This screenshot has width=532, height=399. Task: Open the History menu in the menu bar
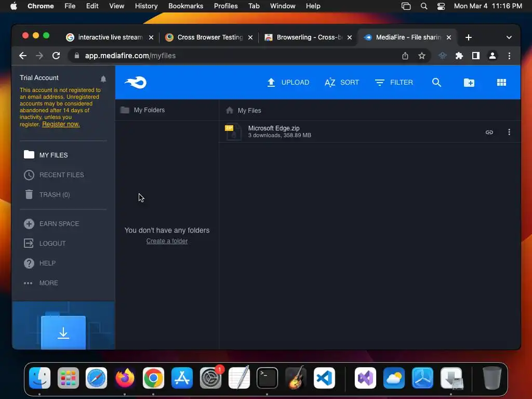click(x=146, y=6)
